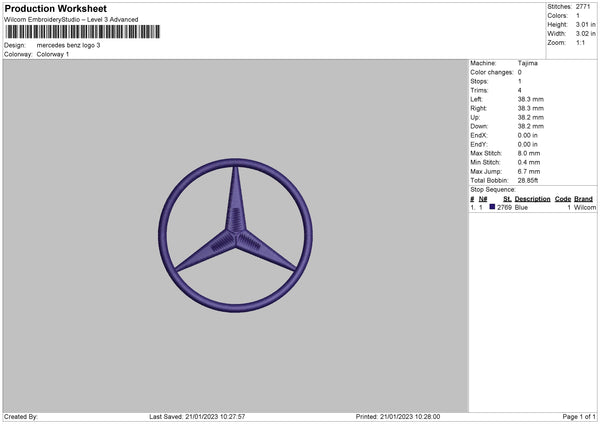This screenshot has height=424, width=600.
Task: Select the Blue description in stop sequence
Action: pos(521,207)
